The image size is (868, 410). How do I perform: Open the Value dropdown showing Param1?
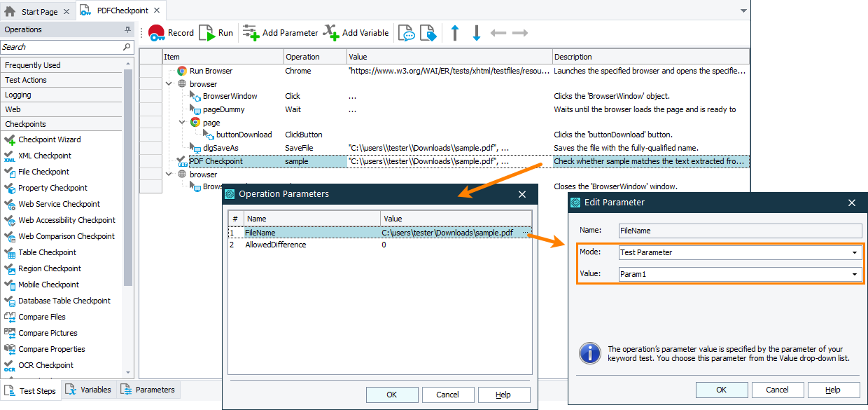click(855, 274)
